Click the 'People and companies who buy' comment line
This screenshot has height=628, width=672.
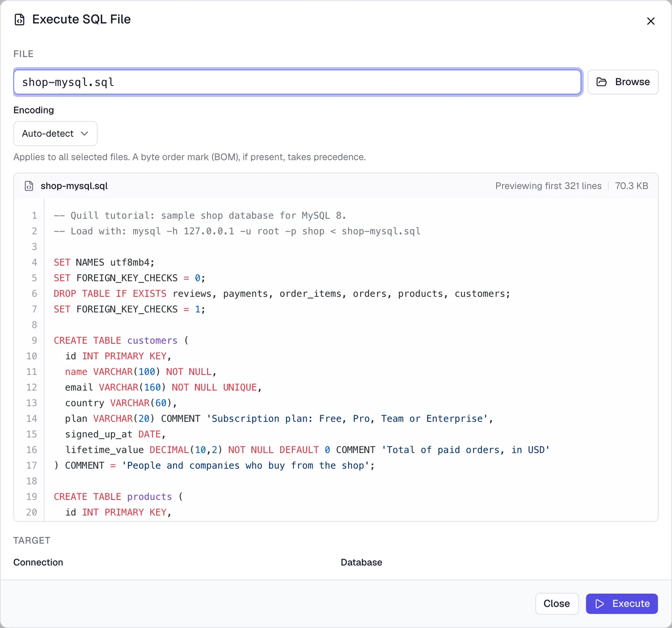pyautogui.click(x=214, y=466)
